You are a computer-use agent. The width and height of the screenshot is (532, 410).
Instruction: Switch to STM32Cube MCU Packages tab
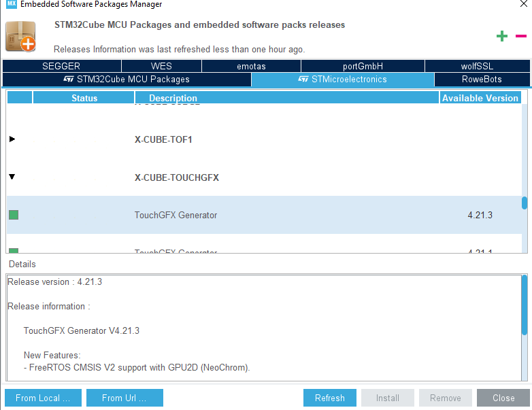point(127,80)
